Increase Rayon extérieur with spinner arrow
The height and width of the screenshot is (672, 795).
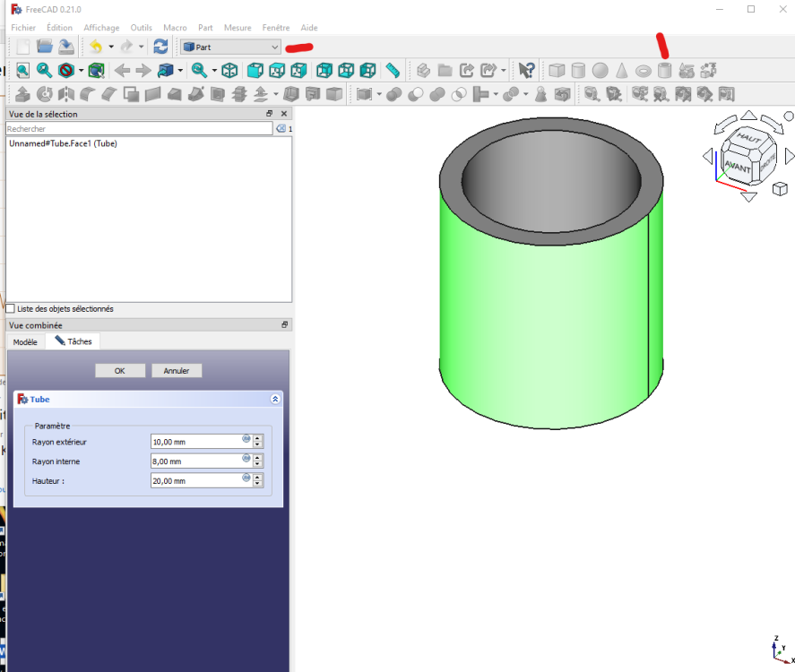coord(257,438)
